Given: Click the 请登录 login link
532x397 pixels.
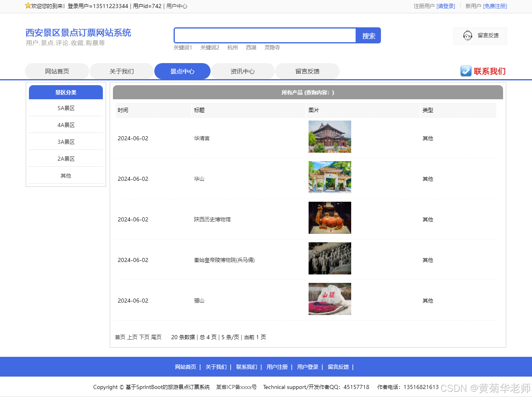Looking at the screenshot, I should click(446, 6).
